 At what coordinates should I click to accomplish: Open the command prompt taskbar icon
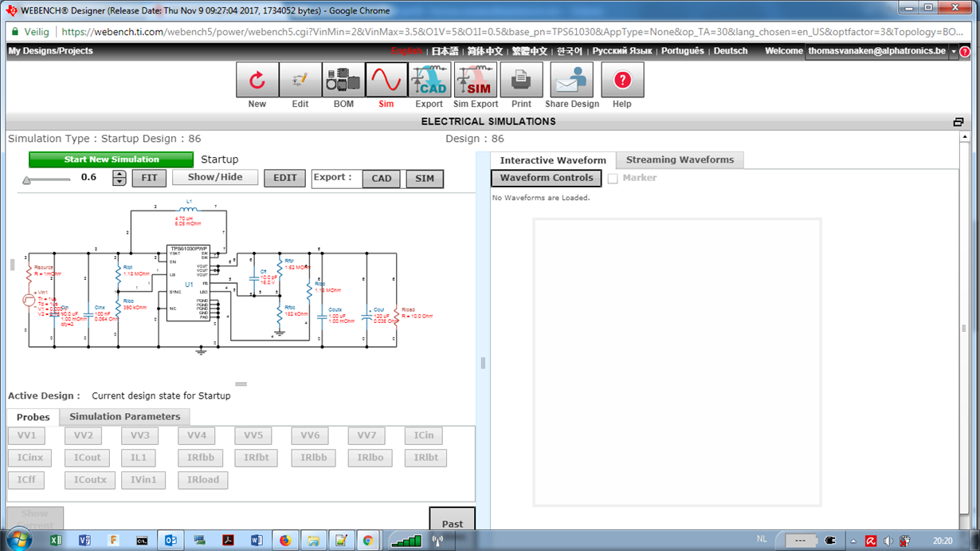pyautogui.click(x=142, y=541)
